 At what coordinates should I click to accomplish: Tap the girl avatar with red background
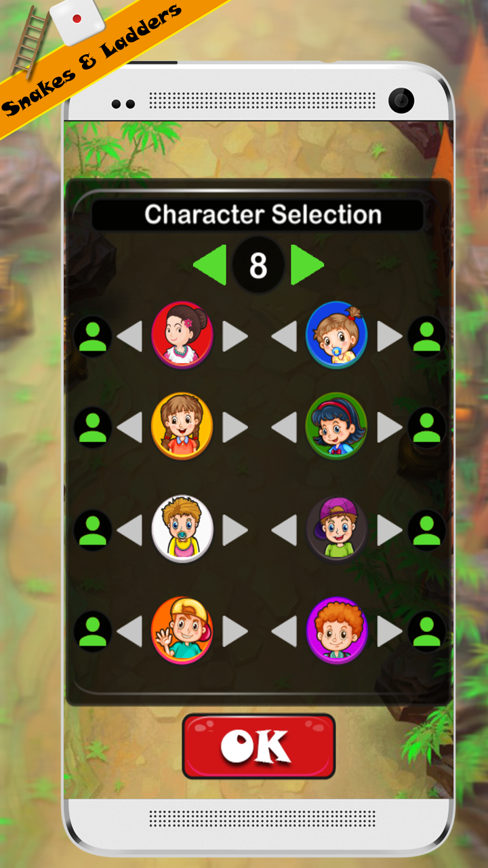[x=182, y=336]
